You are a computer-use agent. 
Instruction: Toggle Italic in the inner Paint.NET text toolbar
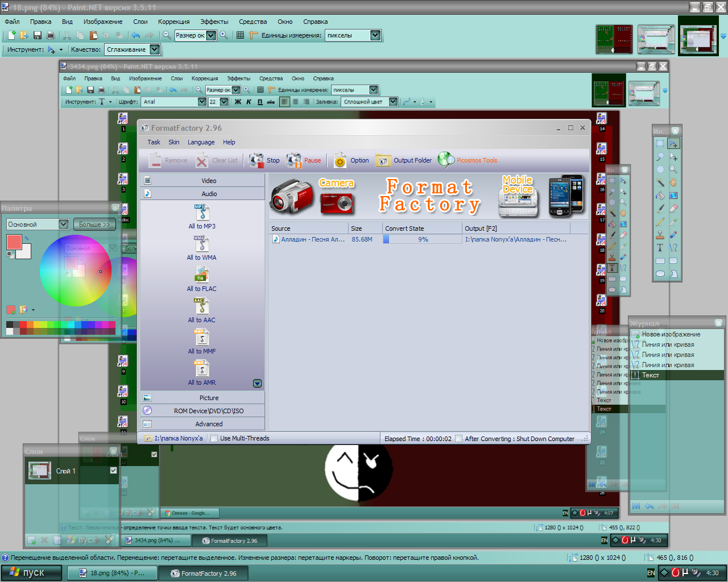(x=249, y=102)
